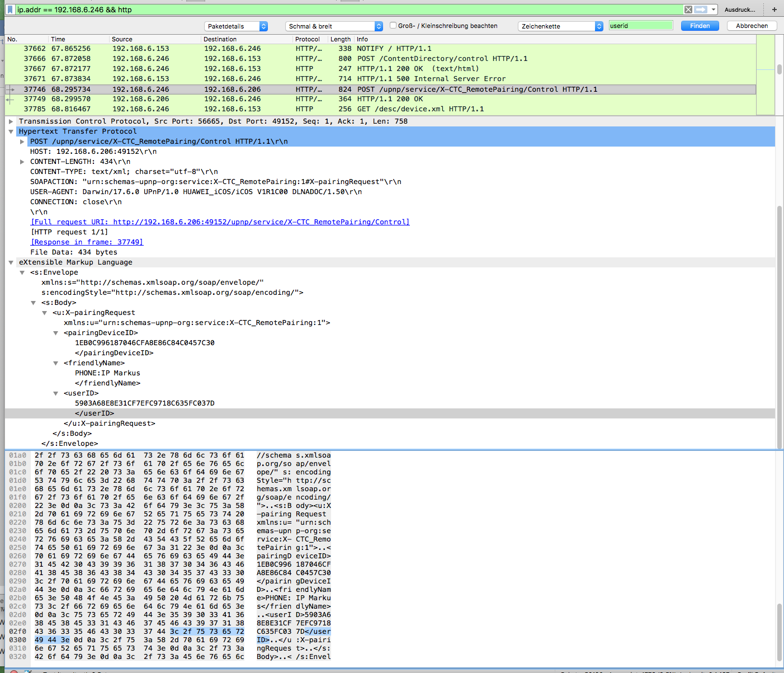Open the Ausdruck expression dialog

pos(739,10)
